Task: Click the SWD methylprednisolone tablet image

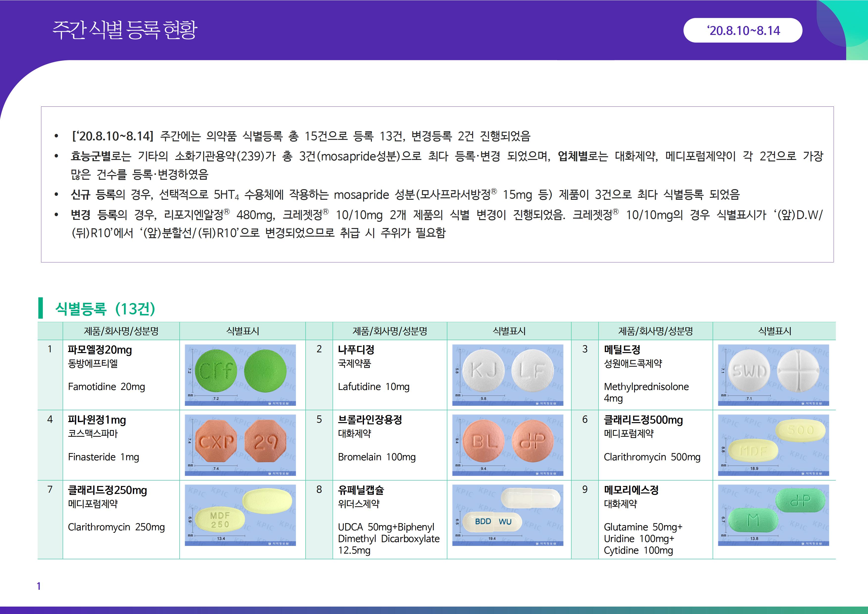Action: pyautogui.click(x=773, y=375)
